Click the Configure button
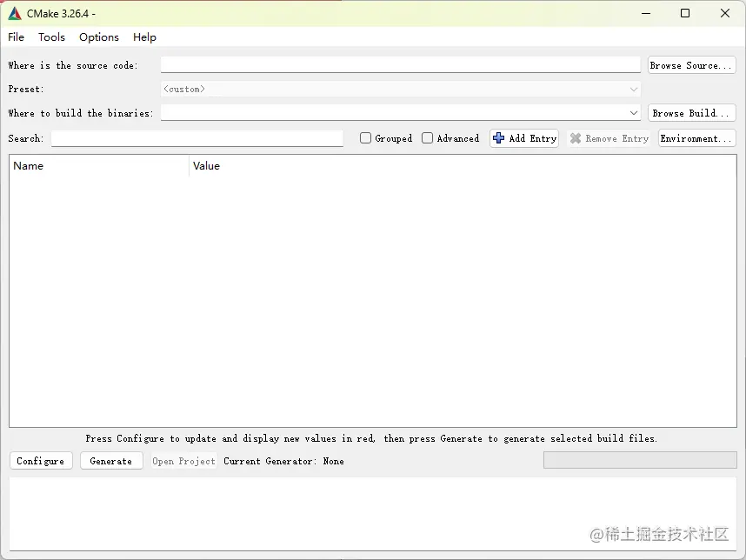746x560 pixels. pyautogui.click(x=41, y=461)
